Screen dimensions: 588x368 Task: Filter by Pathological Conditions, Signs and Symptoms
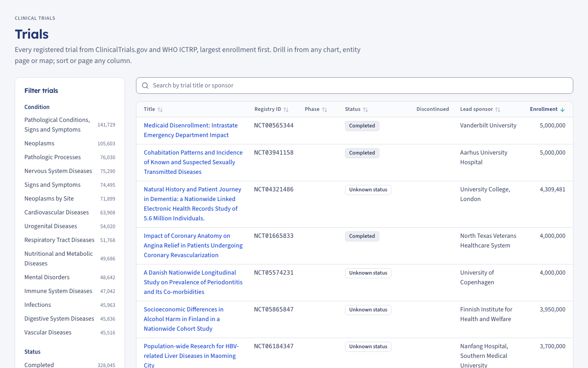point(70,125)
